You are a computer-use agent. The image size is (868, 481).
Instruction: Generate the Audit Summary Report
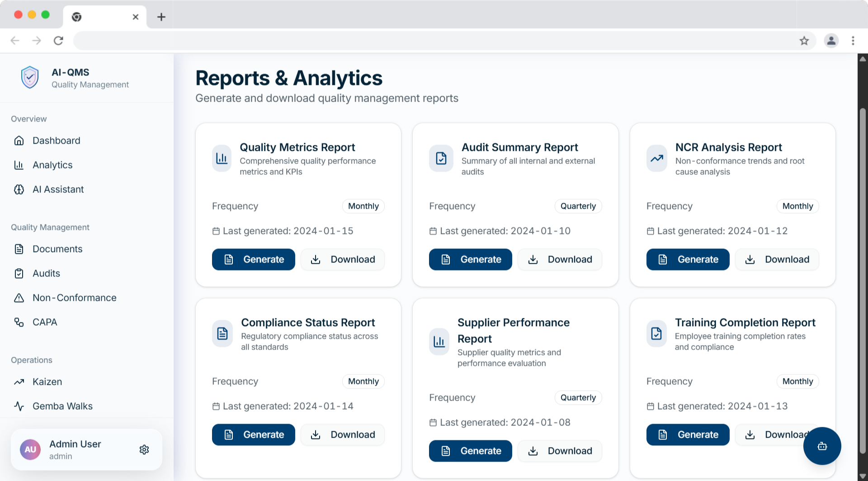tap(470, 259)
